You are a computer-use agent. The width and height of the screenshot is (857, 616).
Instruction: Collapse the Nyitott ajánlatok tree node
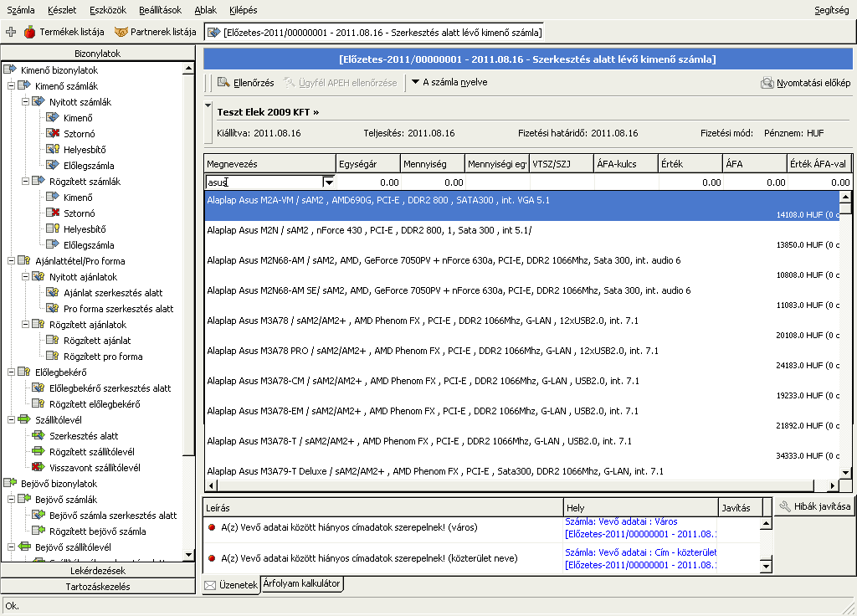coord(25,276)
